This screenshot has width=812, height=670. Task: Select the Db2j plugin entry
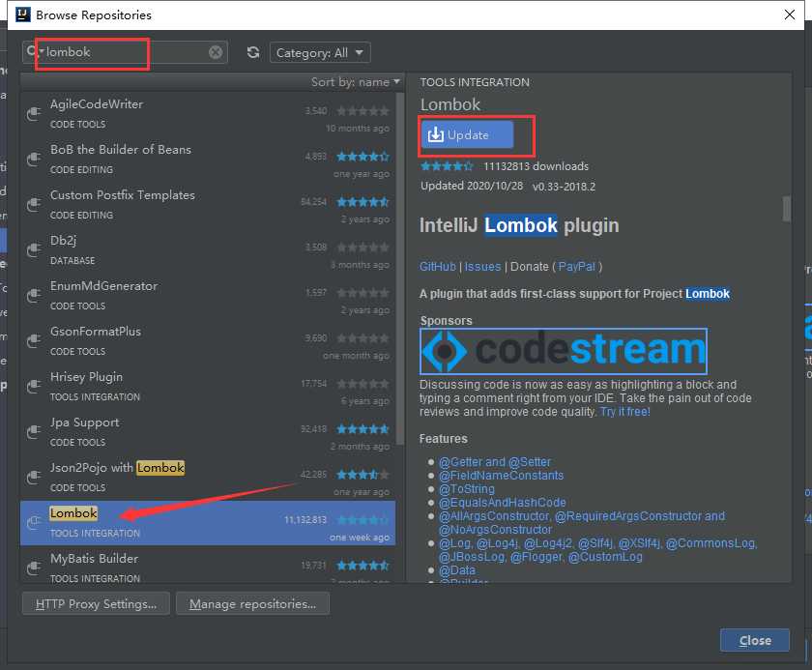[208, 250]
